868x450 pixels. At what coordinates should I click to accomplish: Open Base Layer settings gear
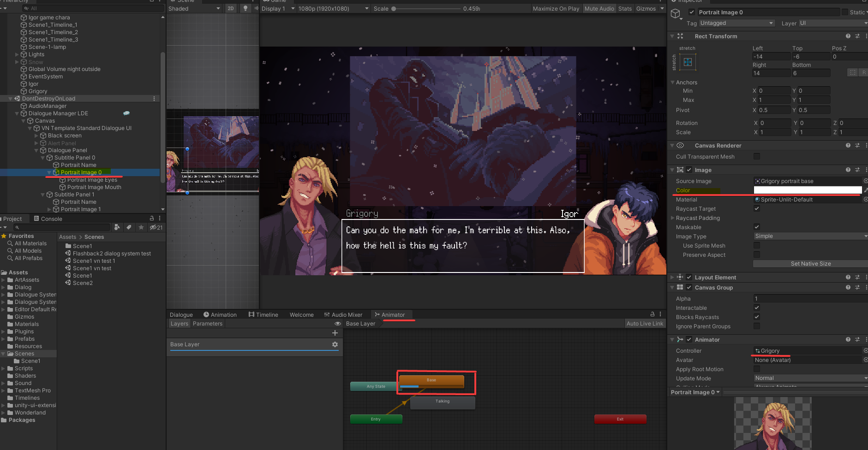[335, 344]
